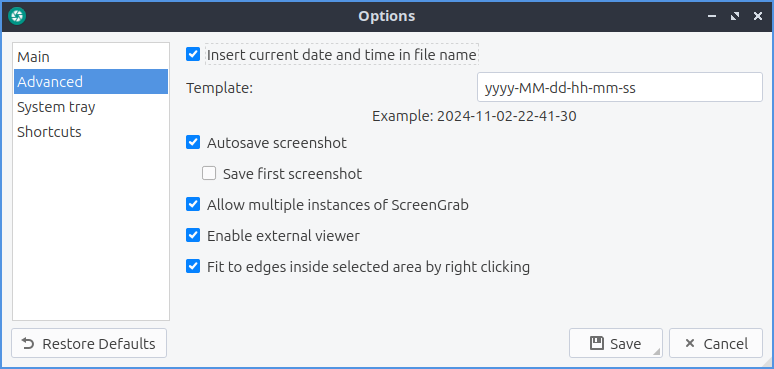Maximize the Options dialog window

735,16
